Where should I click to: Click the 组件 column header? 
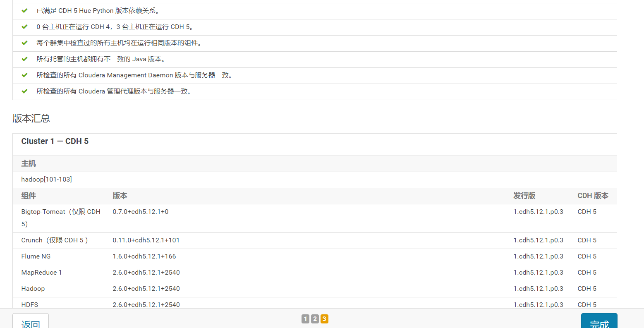tap(29, 196)
